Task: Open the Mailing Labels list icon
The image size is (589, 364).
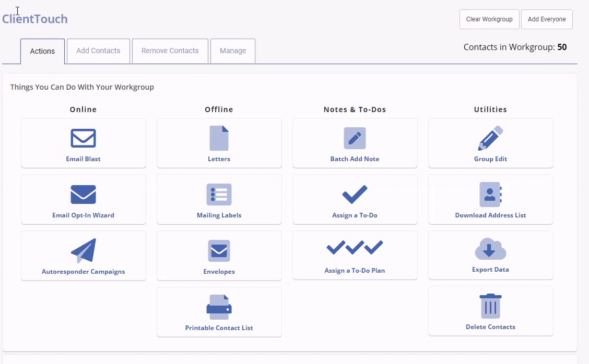Action: [x=219, y=195]
